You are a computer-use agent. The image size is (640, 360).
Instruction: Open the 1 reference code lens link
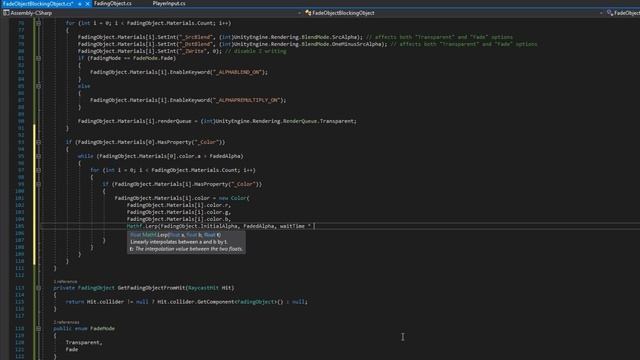tap(65, 282)
